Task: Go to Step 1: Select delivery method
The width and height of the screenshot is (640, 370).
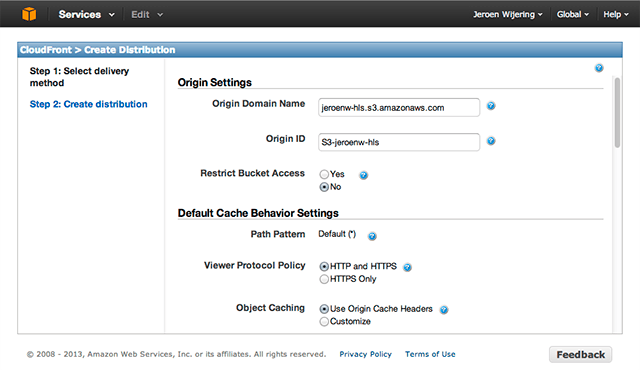Action: 79,77
